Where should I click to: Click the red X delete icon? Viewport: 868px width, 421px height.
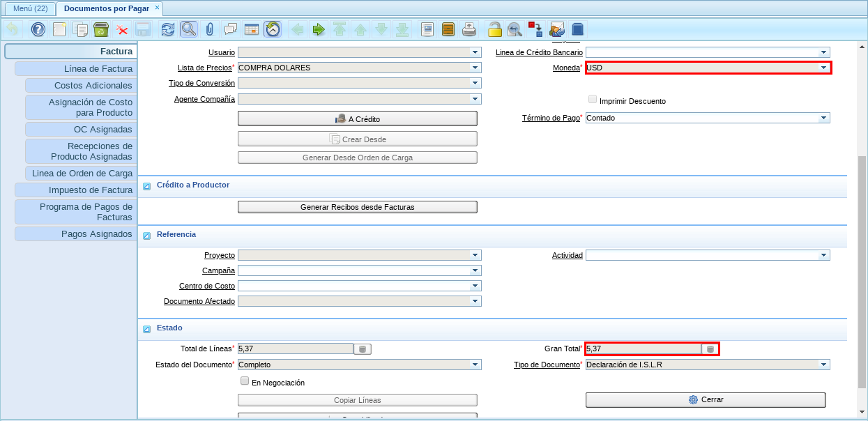click(x=122, y=29)
